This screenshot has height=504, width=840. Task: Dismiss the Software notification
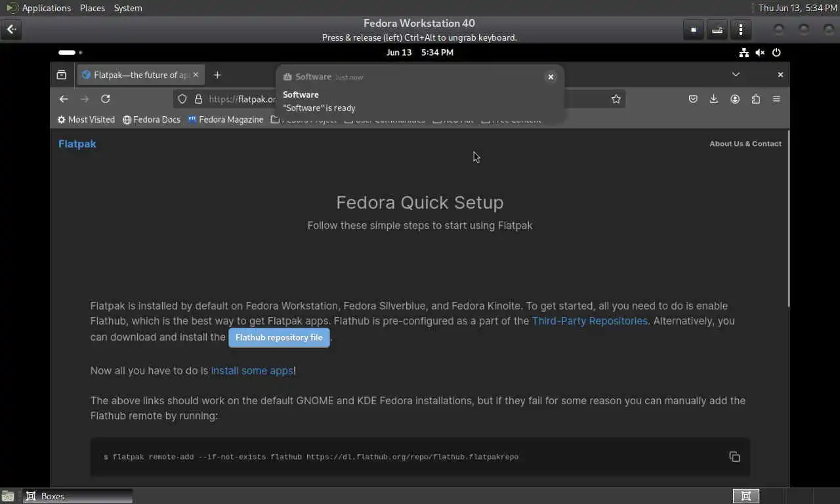(551, 77)
